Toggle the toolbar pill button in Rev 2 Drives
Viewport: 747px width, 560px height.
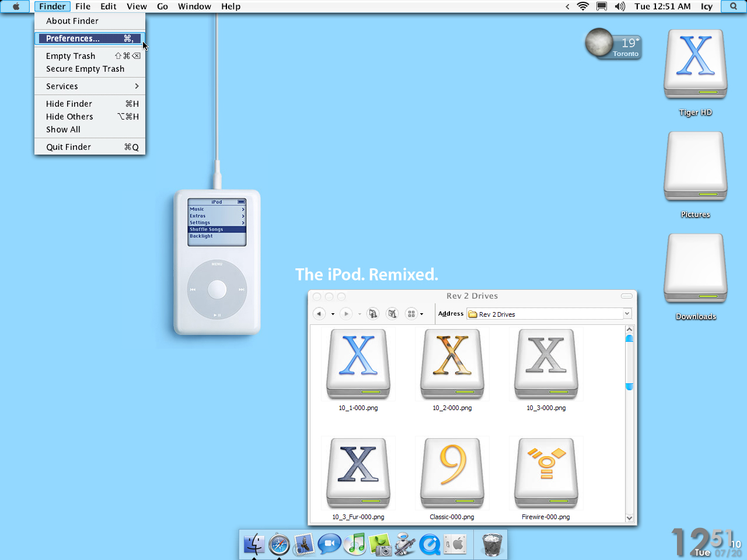(627, 296)
